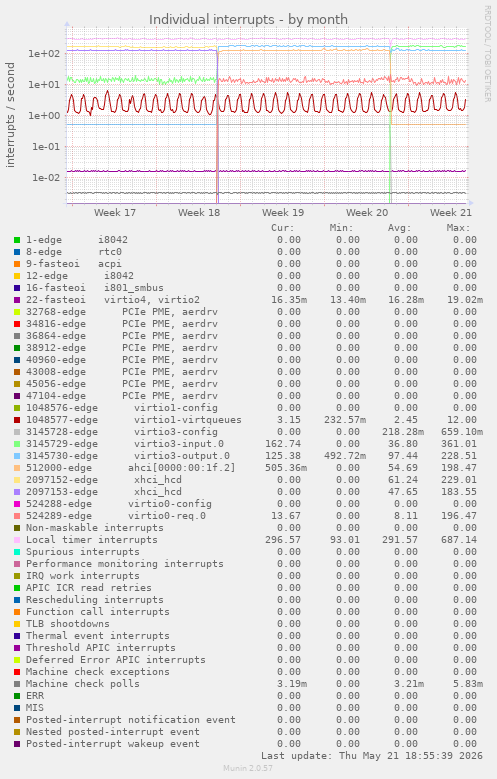Click the pink Local timer interrupts swatch
The height and width of the screenshot is (779, 497).
tap(17, 540)
